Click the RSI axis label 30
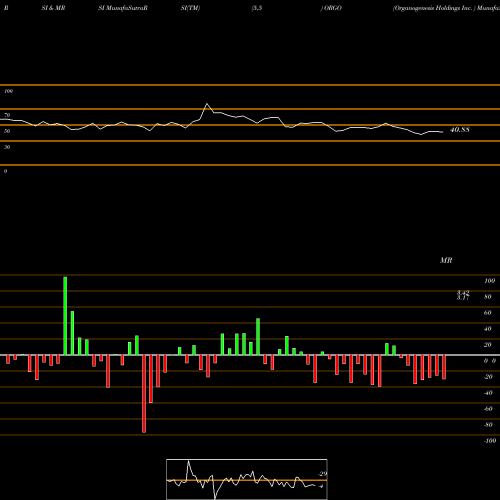 pyautogui.click(x=7, y=147)
